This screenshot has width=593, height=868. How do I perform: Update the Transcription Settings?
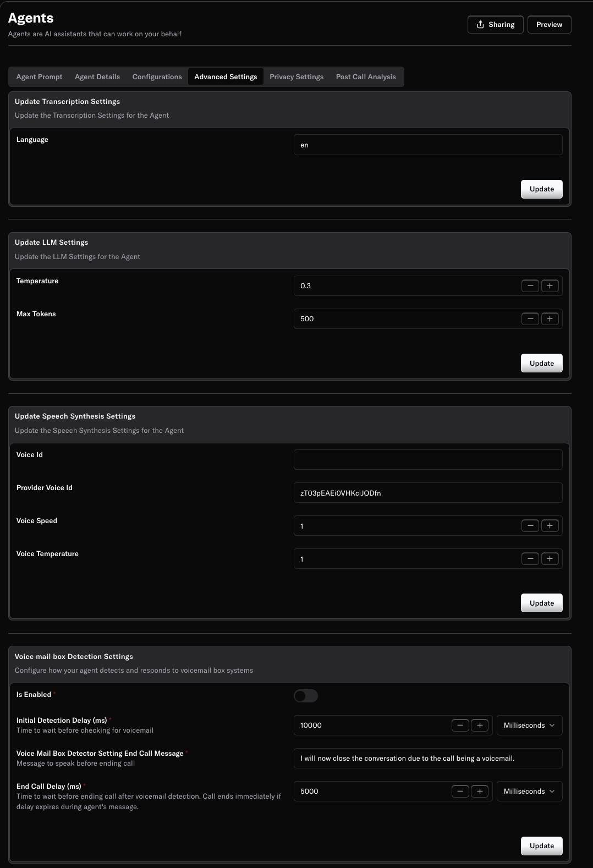click(x=541, y=189)
